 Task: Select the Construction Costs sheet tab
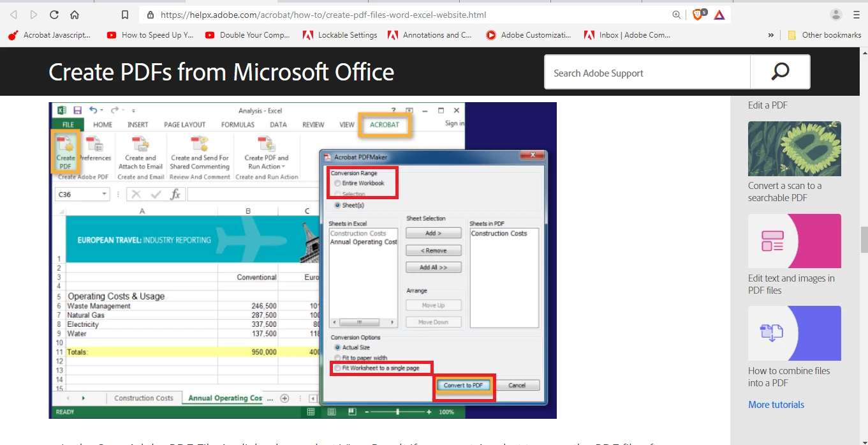pyautogui.click(x=143, y=398)
